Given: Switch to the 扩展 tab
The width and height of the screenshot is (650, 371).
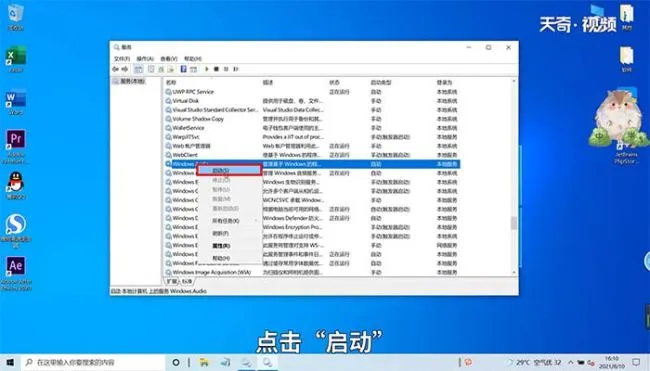Looking at the screenshot, I should pyautogui.click(x=172, y=281).
